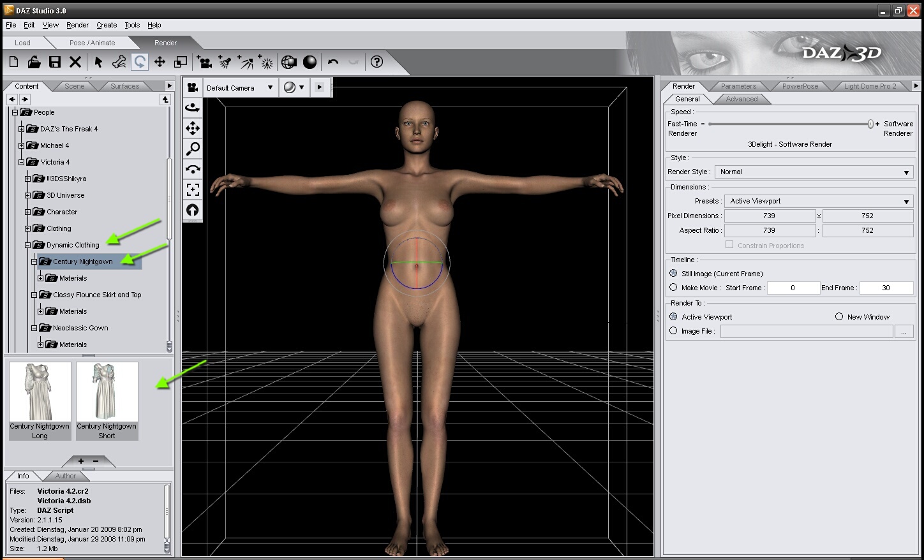The height and width of the screenshot is (560, 924).
Task: Click the image file browse button
Action: (904, 332)
